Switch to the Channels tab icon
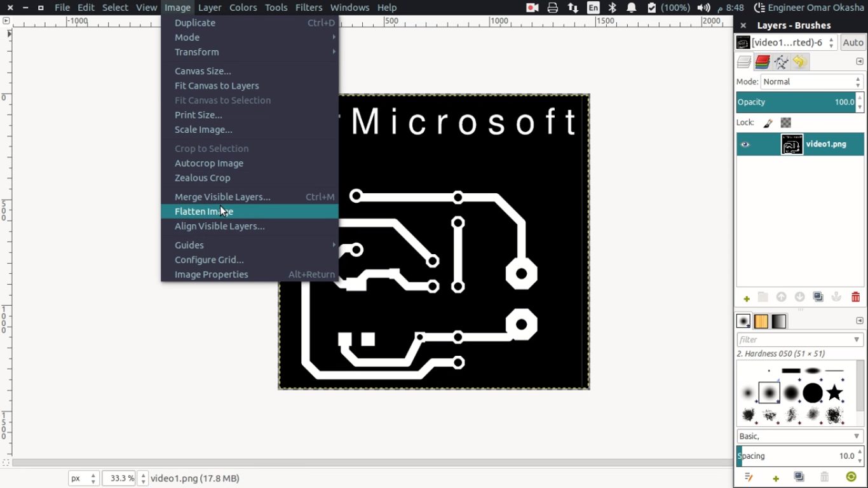This screenshot has width=868, height=488. 763,62
